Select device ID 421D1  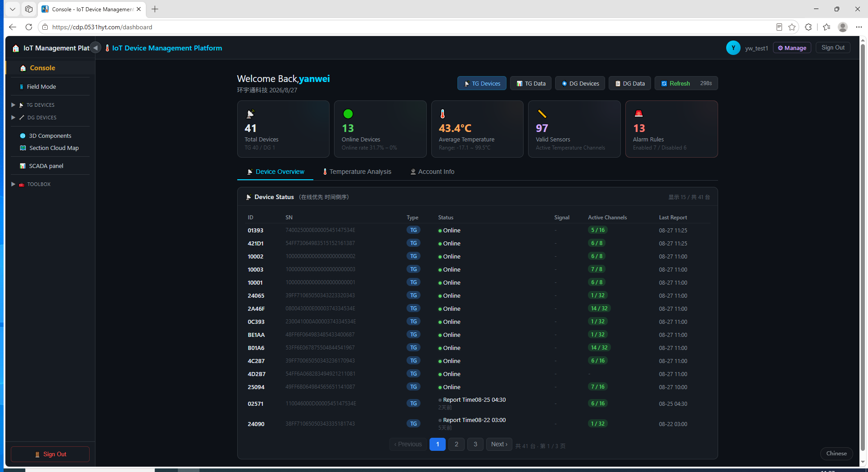coord(255,243)
